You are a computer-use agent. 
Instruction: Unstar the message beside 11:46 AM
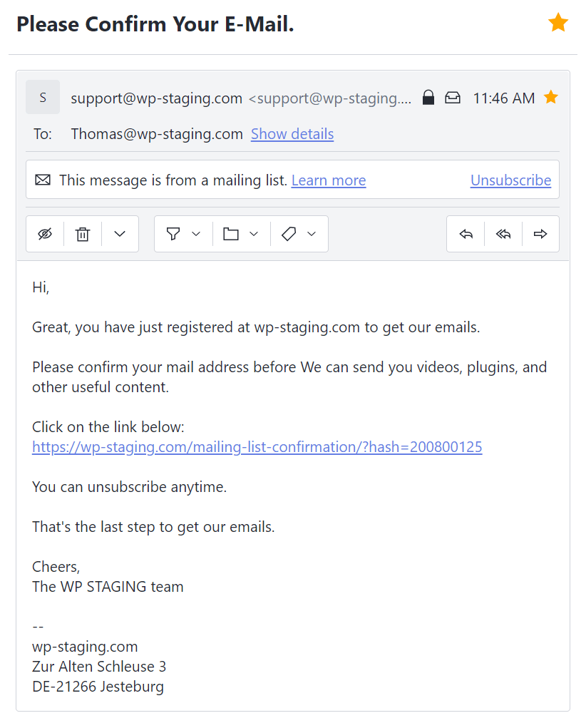click(x=550, y=98)
